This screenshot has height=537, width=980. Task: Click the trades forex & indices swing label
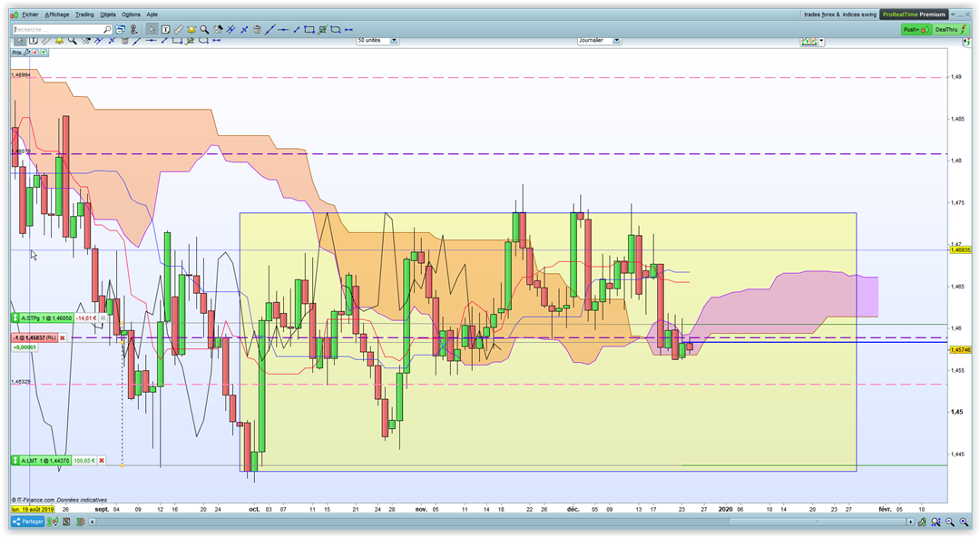840,15
